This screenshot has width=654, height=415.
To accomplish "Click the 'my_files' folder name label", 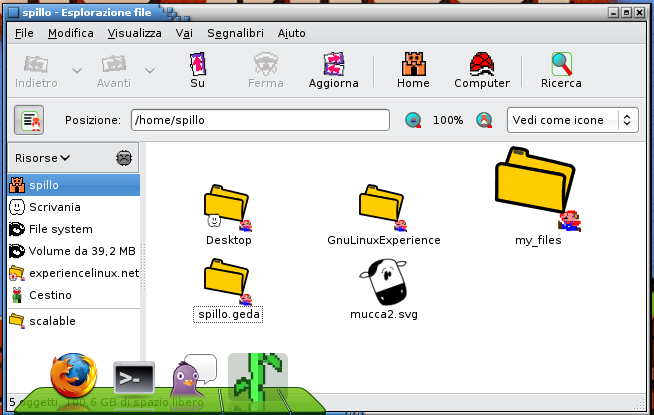I will coord(538,240).
